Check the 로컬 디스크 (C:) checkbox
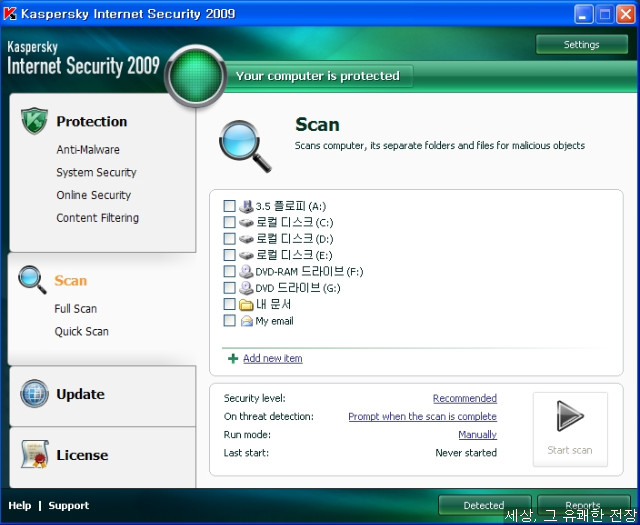 (x=229, y=222)
